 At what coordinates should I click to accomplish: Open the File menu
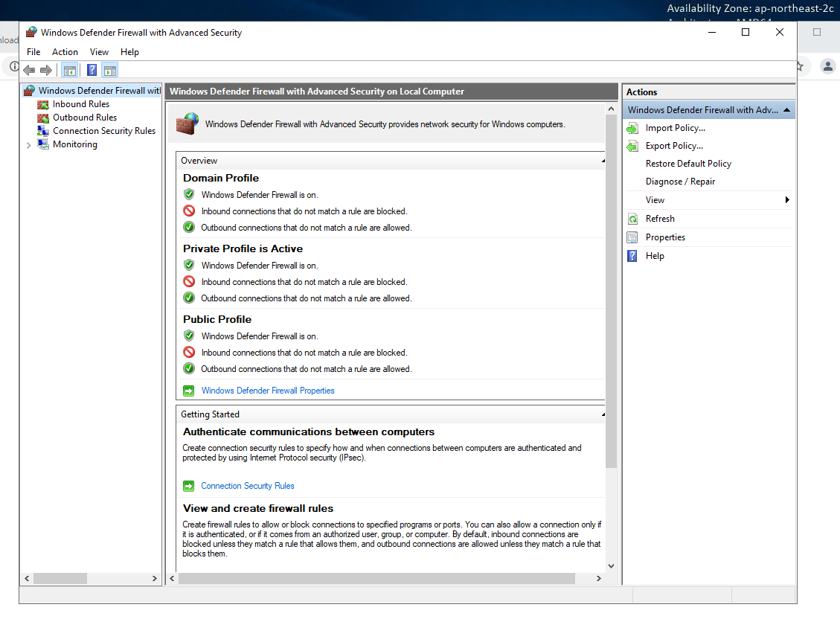33,52
